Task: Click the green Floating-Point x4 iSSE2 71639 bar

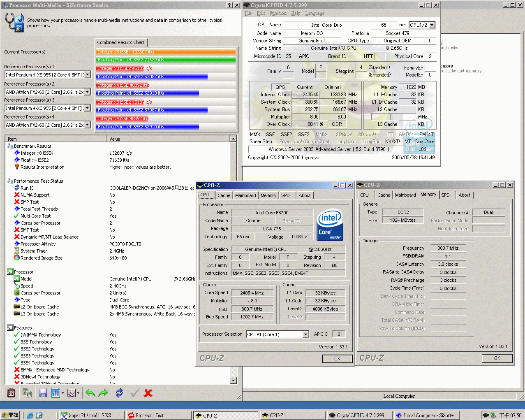Action: click(166, 60)
